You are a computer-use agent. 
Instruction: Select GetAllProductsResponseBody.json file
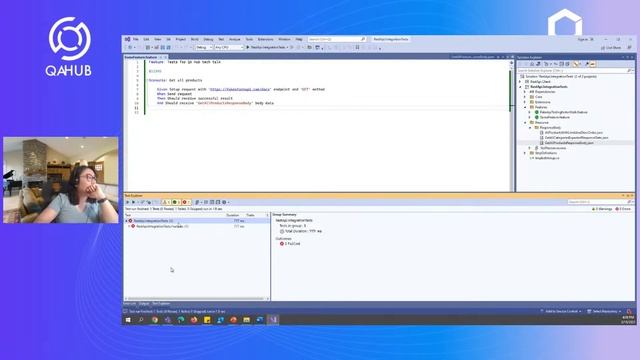click(569, 143)
